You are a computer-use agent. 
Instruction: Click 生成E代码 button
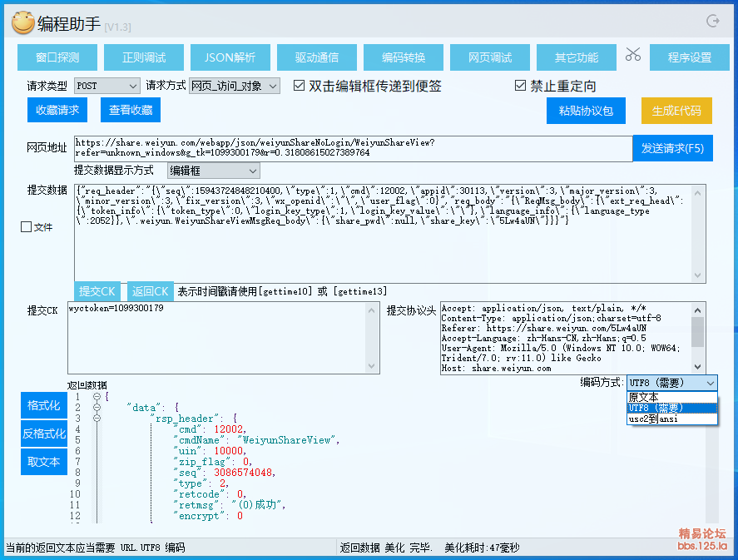(676, 111)
